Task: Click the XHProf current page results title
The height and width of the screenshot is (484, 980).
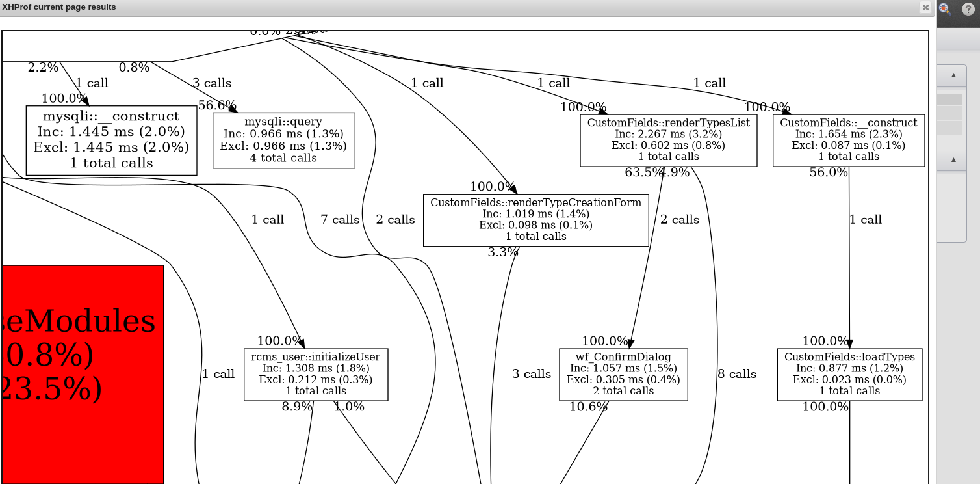Action: [x=59, y=7]
